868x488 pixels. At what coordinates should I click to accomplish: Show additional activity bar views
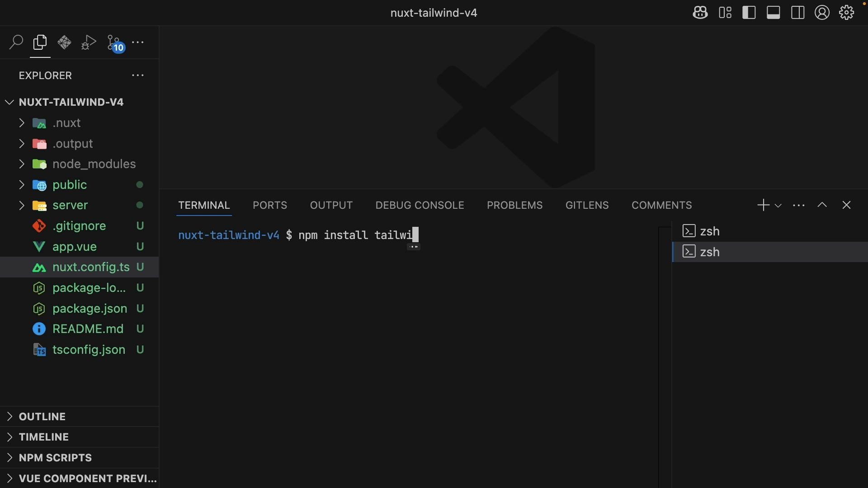tap(138, 42)
